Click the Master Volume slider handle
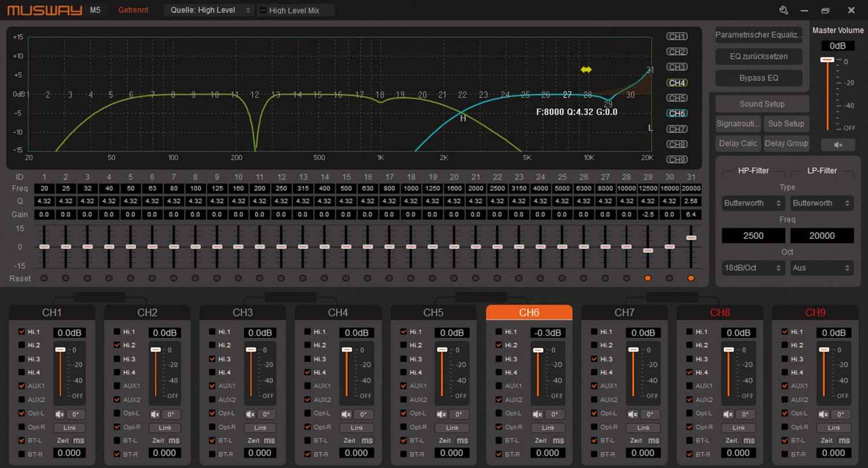Image resolution: width=868 pixels, height=468 pixels. [x=827, y=60]
